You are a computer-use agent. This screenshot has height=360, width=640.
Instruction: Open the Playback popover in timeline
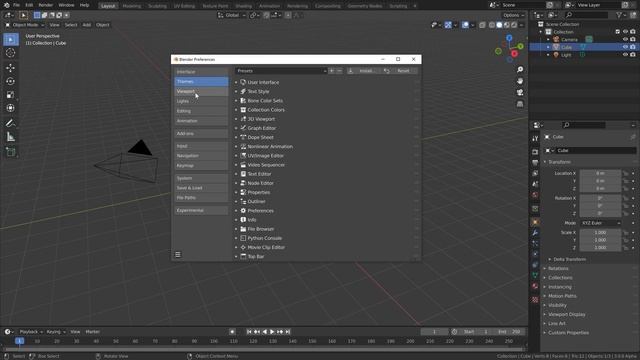(x=31, y=332)
